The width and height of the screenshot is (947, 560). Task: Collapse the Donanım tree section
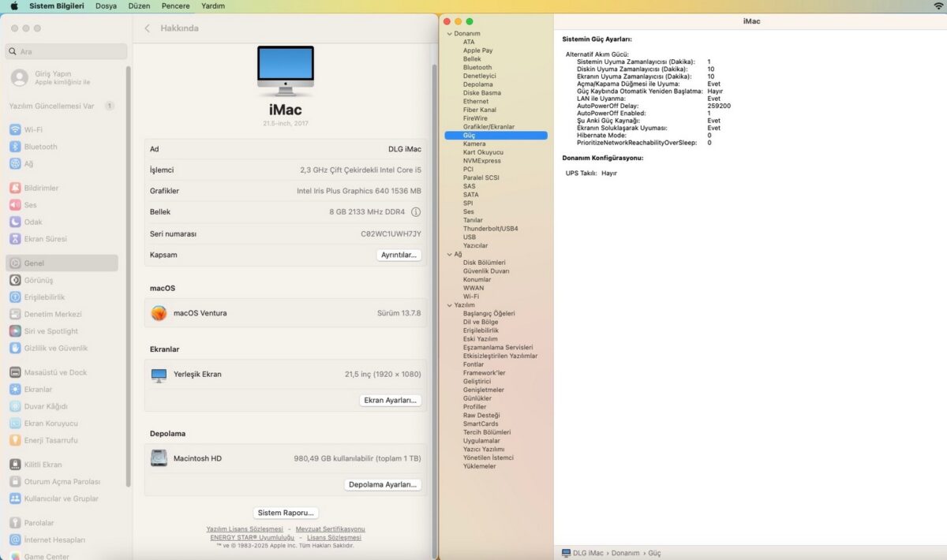tap(450, 34)
